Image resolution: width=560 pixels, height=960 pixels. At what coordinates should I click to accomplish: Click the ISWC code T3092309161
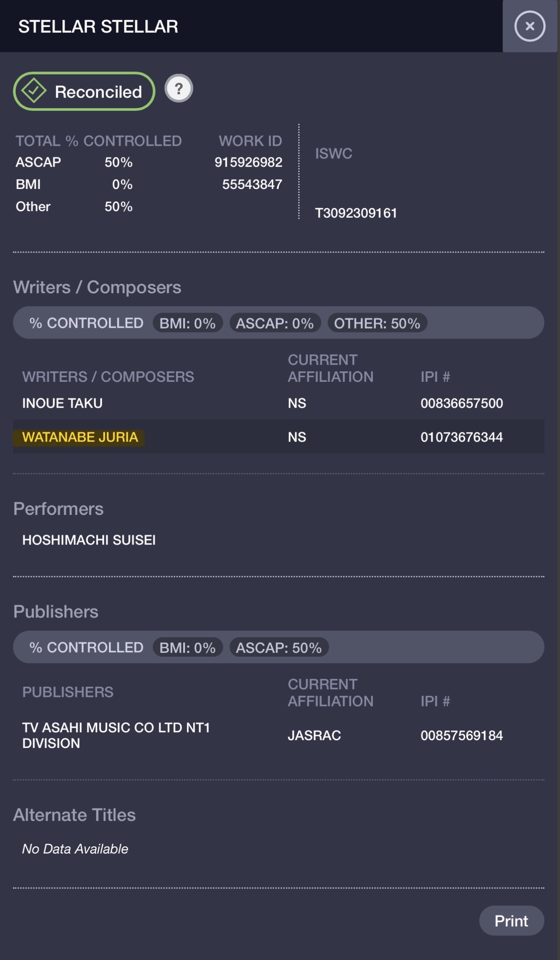coord(356,213)
